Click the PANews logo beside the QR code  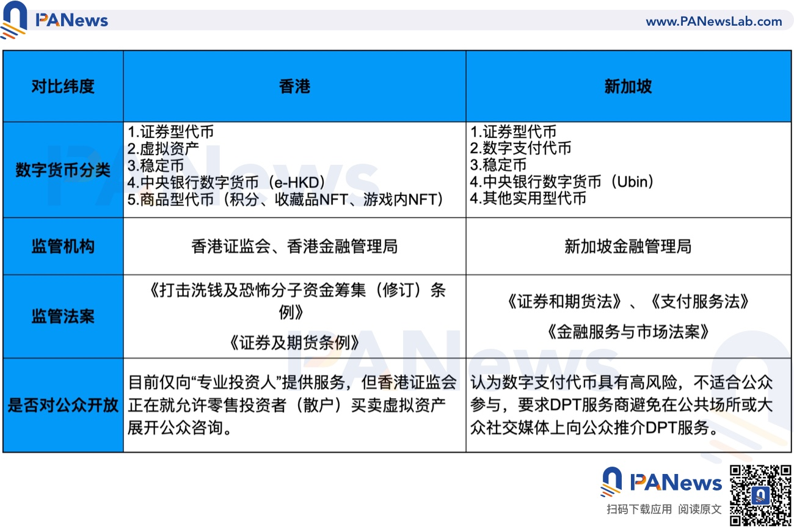point(661,483)
